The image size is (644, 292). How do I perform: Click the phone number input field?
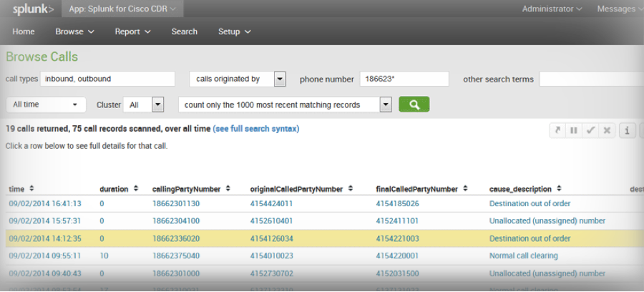click(404, 79)
